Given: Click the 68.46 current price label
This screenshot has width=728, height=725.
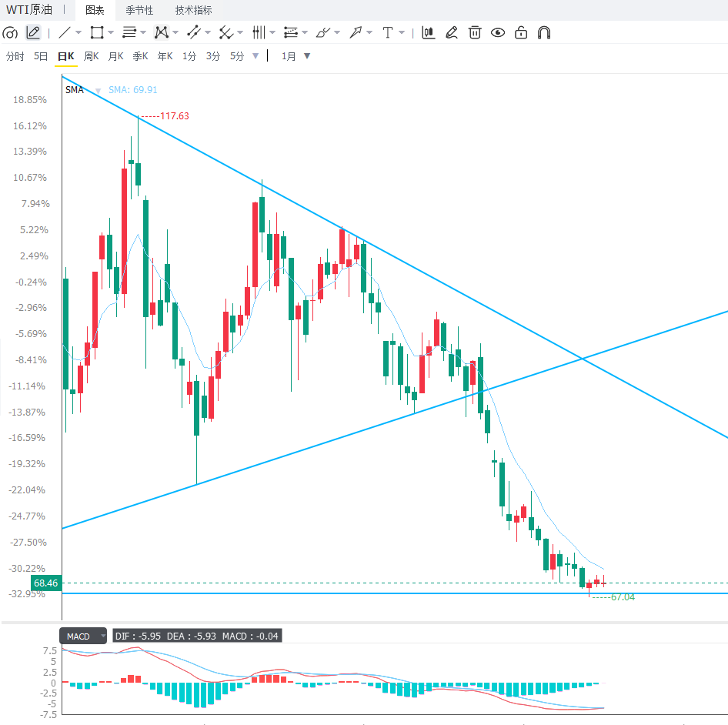Looking at the screenshot, I should click(x=46, y=583).
